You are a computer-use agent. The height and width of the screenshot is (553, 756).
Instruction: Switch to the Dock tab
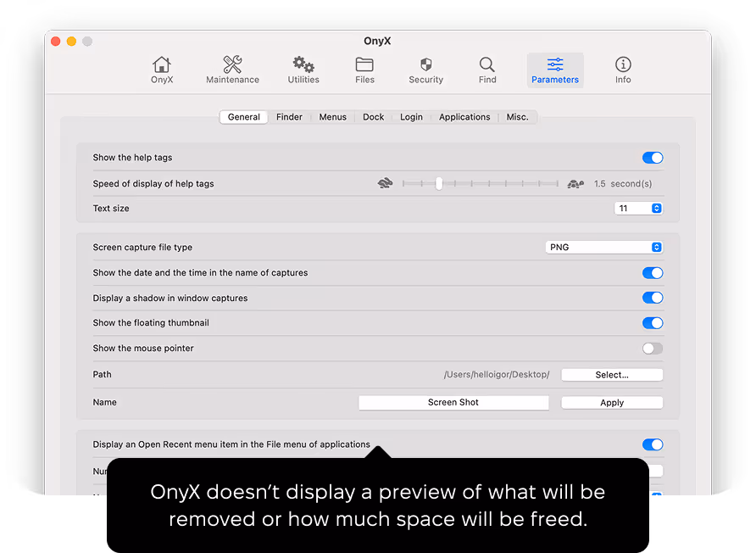373,117
